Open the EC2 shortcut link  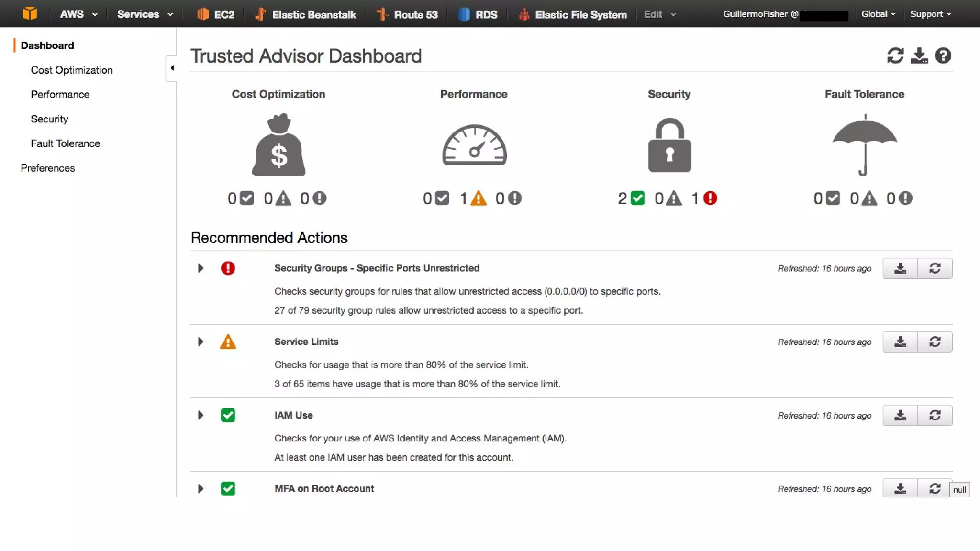215,14
